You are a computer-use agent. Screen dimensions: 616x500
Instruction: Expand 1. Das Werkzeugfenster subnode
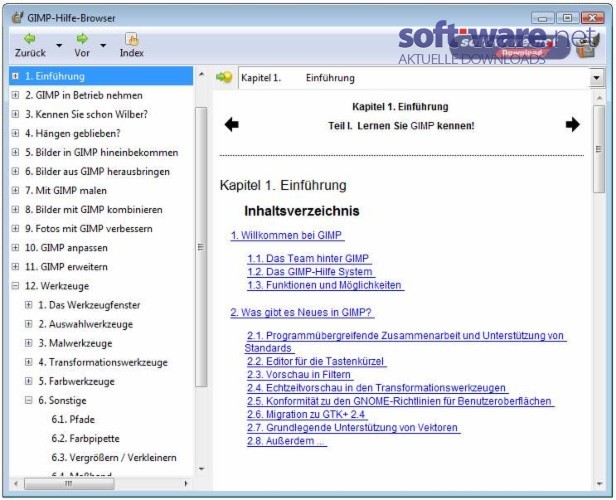point(29,304)
